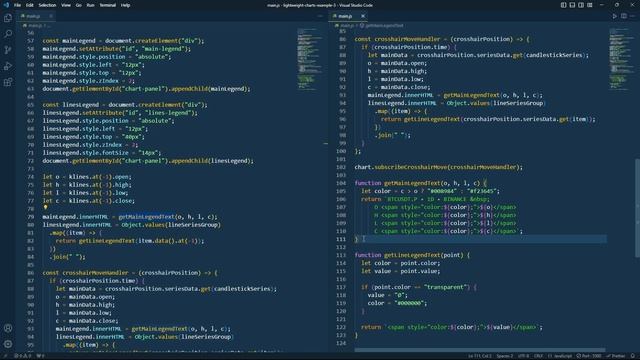The width and height of the screenshot is (640, 360).
Task: Open the Selection menu
Action: click(x=47, y=5)
